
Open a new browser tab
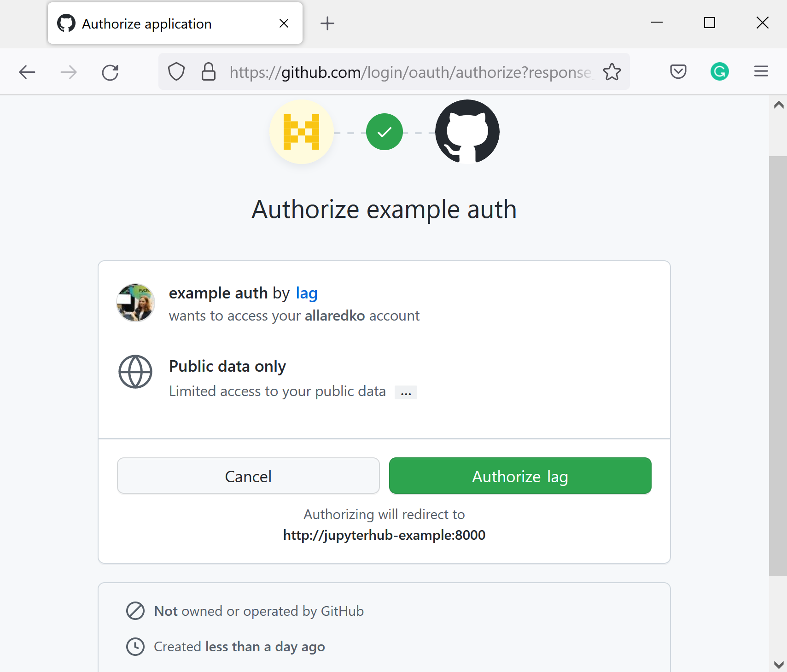coord(327,23)
